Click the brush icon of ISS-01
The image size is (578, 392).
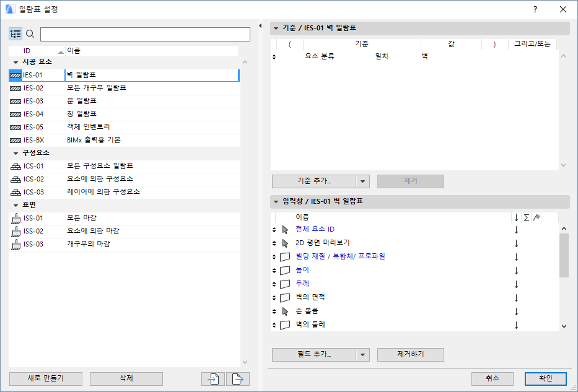[x=15, y=219]
